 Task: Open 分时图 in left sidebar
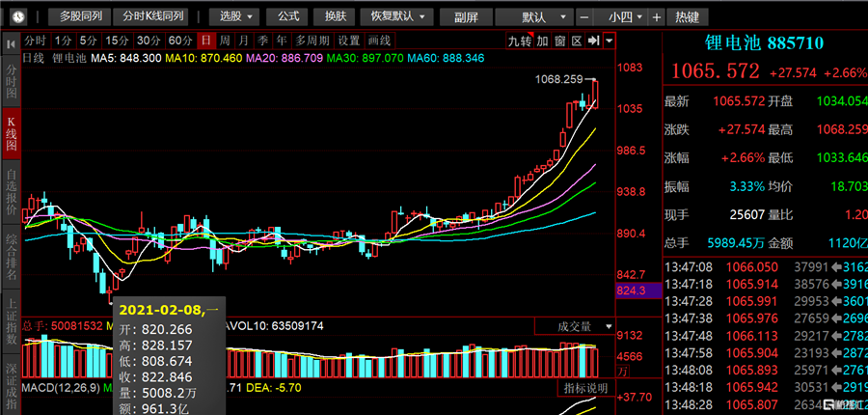12,81
